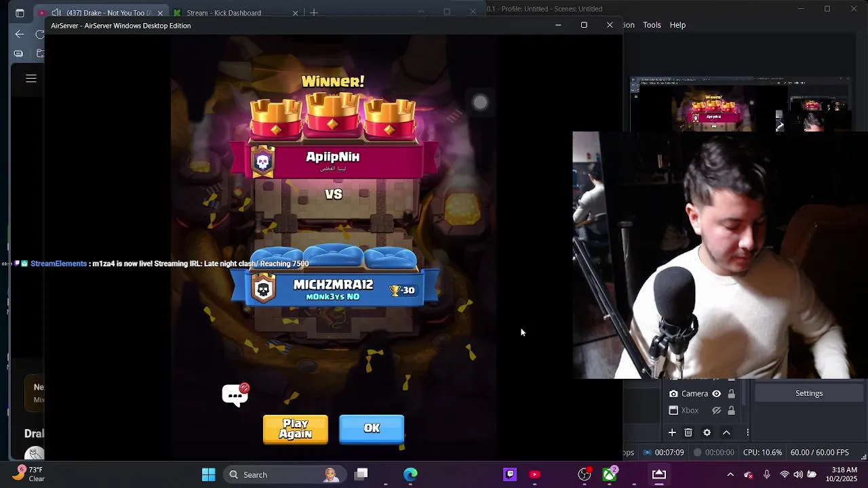Click the MICHZMRA12 player clan badge
The image size is (868, 488).
[263, 289]
